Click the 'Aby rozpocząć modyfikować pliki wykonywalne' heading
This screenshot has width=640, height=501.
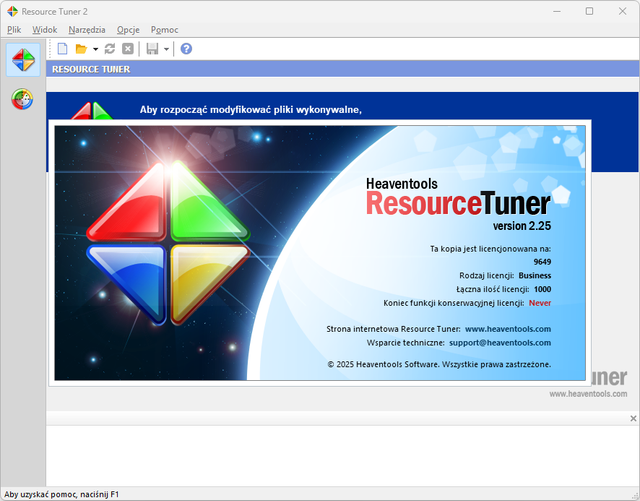click(251, 109)
